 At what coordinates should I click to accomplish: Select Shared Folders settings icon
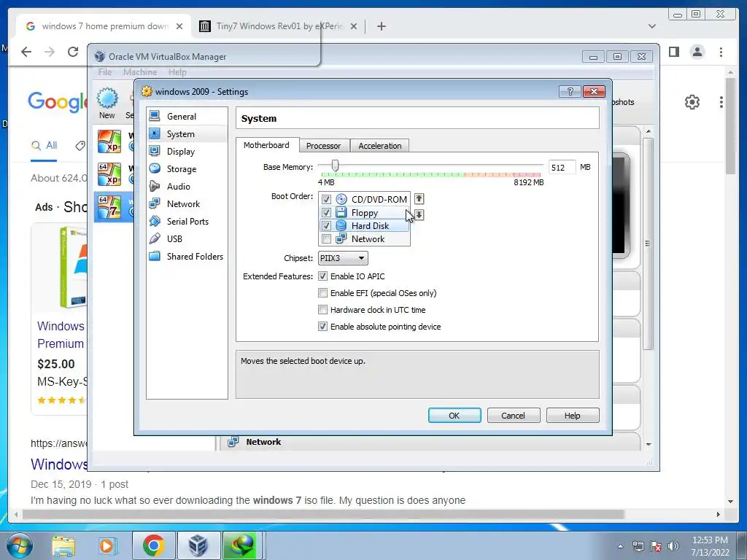(155, 256)
